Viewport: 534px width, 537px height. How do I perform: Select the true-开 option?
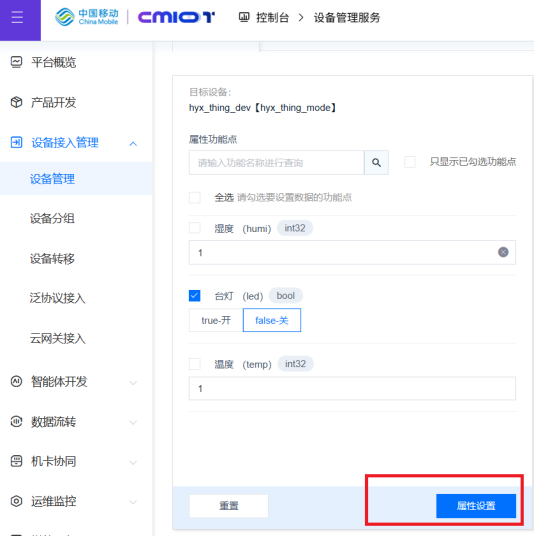click(x=216, y=320)
